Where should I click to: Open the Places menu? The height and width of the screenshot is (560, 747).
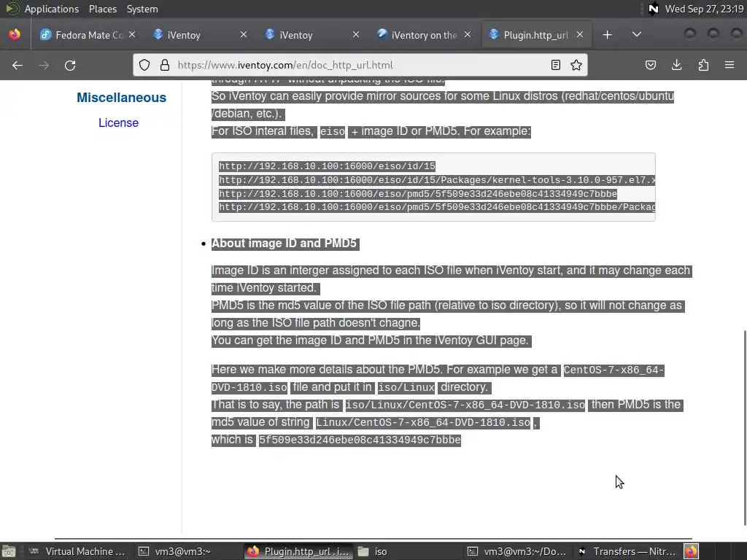pos(102,9)
